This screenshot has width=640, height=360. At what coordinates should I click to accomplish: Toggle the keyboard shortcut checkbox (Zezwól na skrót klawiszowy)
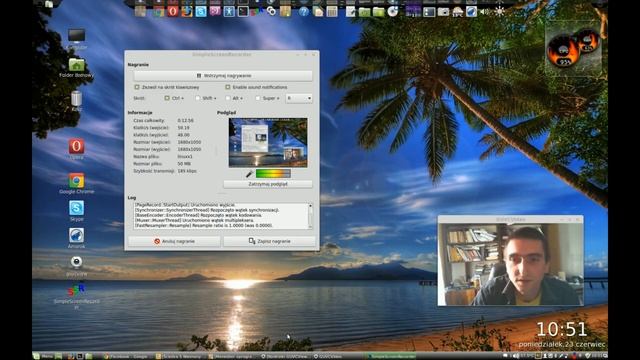point(137,87)
